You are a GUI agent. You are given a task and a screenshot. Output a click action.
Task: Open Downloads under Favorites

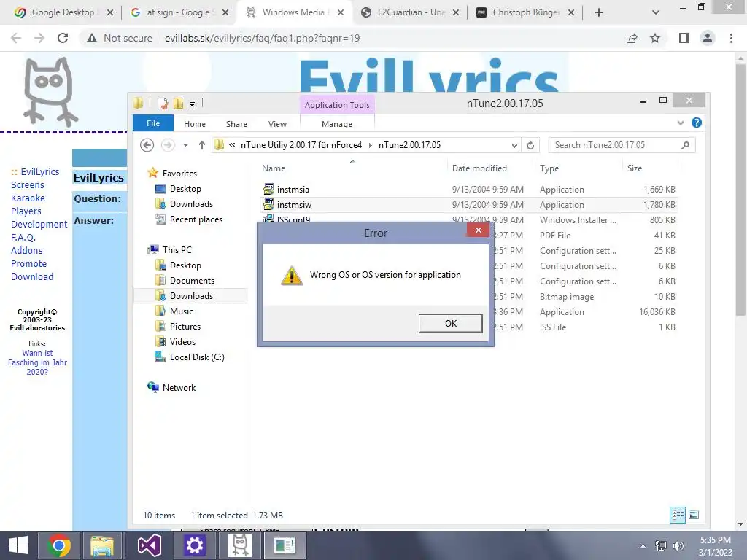coord(191,204)
